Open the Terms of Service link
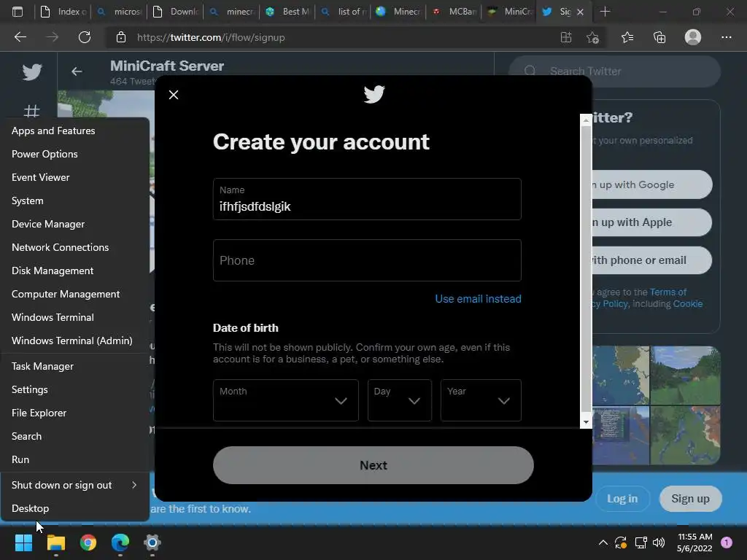The width and height of the screenshot is (747, 560). pyautogui.click(x=668, y=292)
